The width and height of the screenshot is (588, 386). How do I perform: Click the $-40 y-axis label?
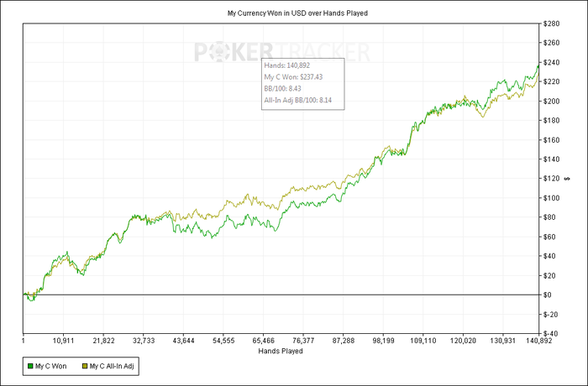point(550,333)
